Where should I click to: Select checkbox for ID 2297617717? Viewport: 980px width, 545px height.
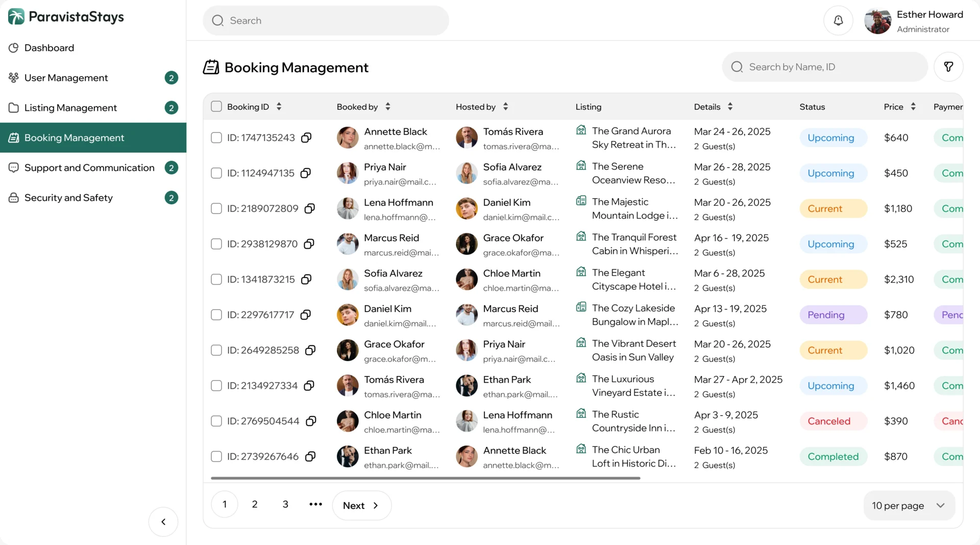coord(216,315)
